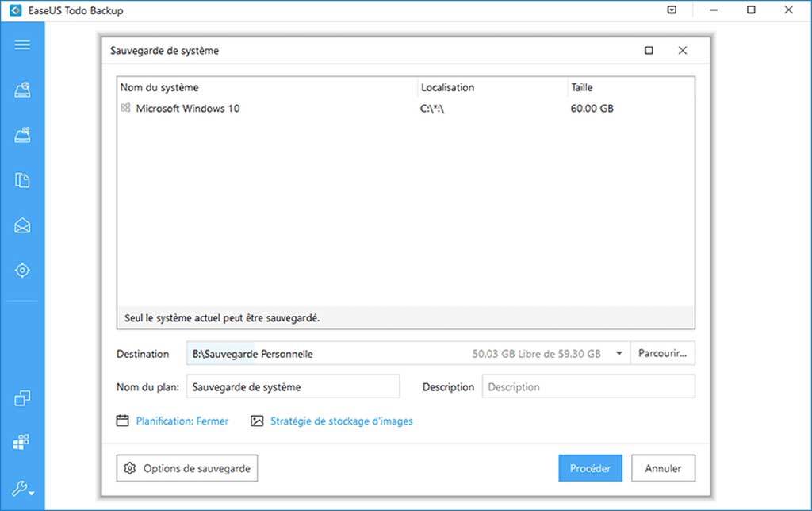Focus the Description input field
Screen dimensions: 812x511
click(x=589, y=386)
